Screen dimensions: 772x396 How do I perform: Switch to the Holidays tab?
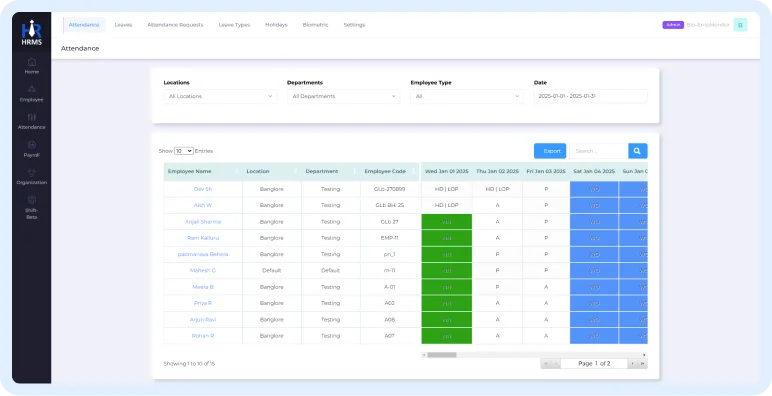tap(276, 25)
